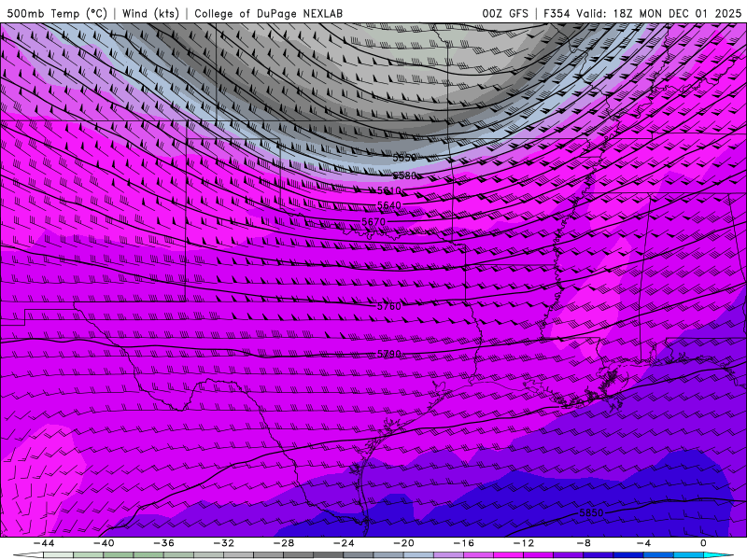
Task: Click the -44 colorbar tick label
Action: (44, 543)
